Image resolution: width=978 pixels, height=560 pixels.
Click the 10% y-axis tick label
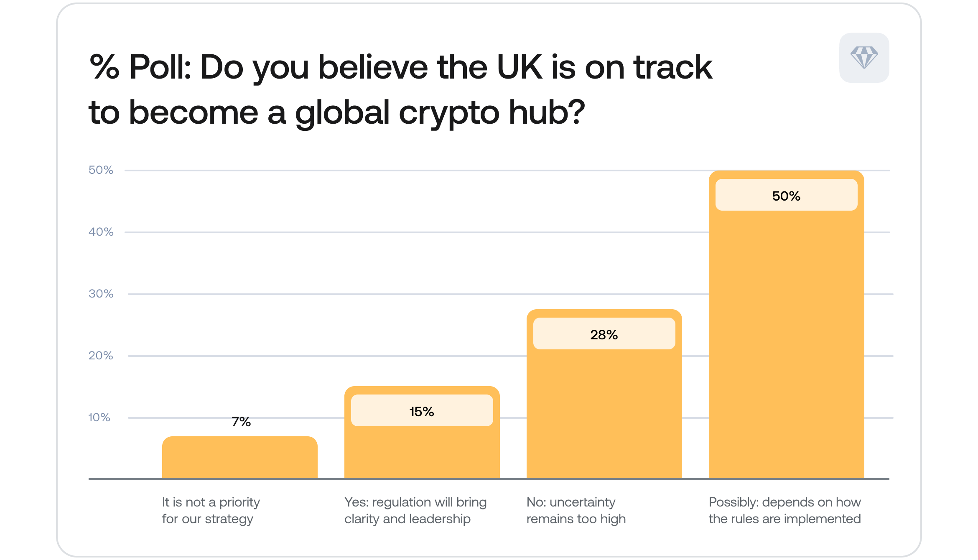tap(99, 417)
